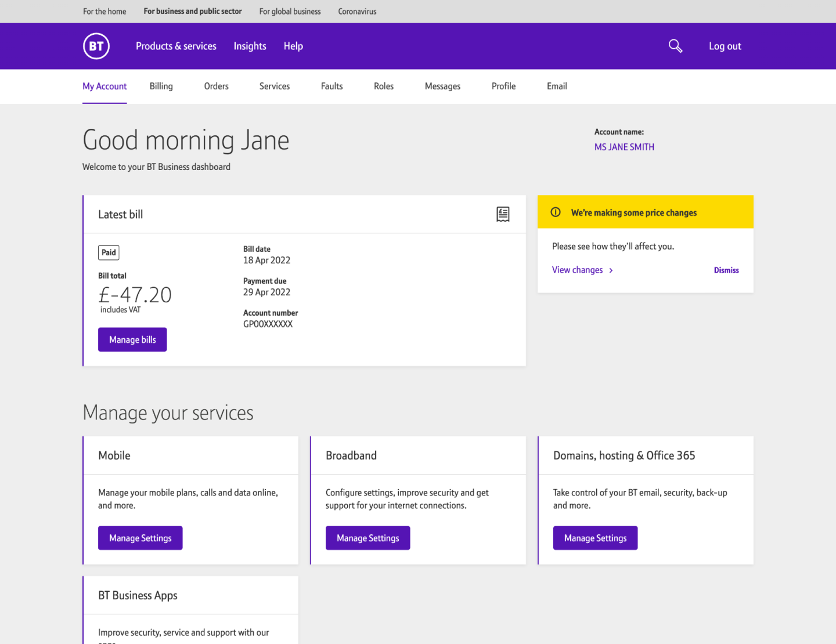Open the Faults tab
Image resolution: width=836 pixels, height=644 pixels.
pos(331,86)
